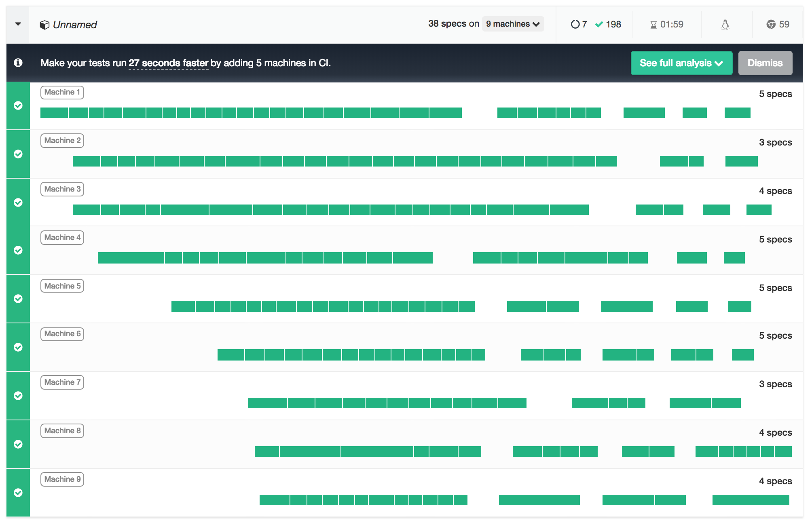Click the Linux penguin OS icon
This screenshot has height=523, width=812.
coord(725,25)
